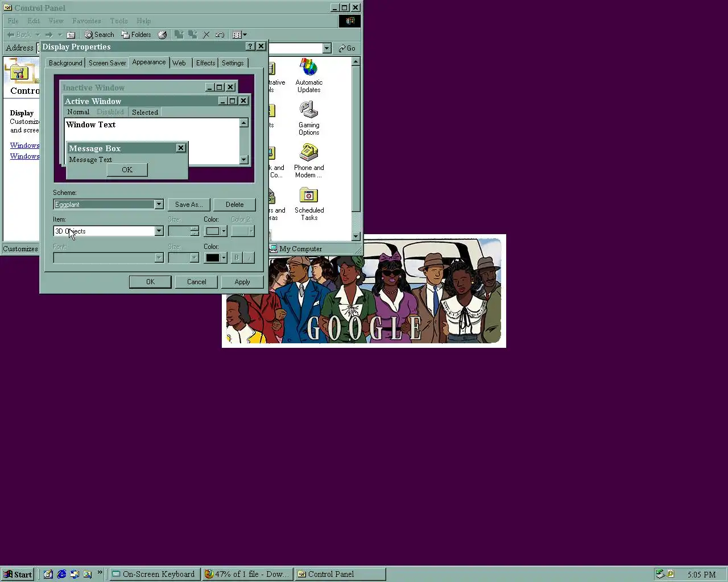Image resolution: width=728 pixels, height=582 pixels.
Task: Open the Favorites menu
Action: [86, 21]
